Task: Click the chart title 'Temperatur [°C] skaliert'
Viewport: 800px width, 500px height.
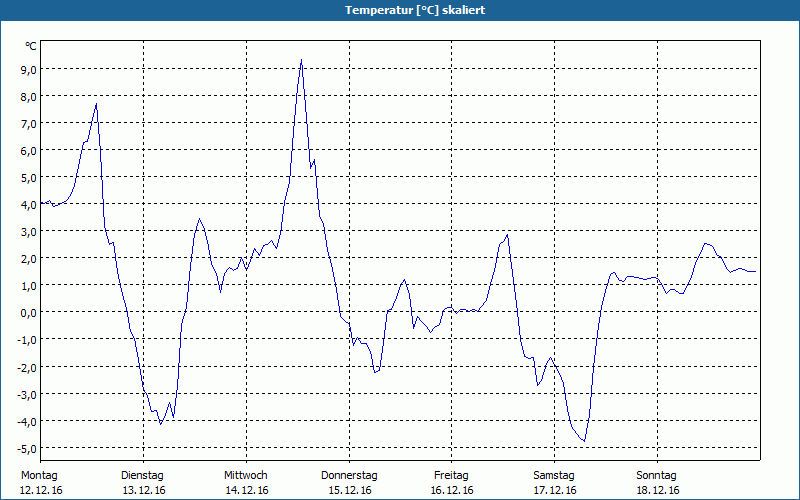Action: tap(415, 10)
